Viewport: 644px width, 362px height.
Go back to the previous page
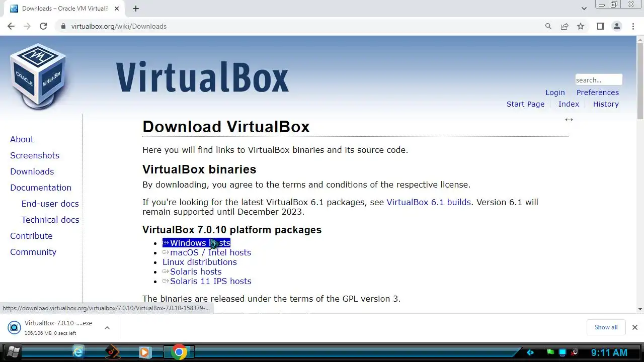tap(11, 26)
